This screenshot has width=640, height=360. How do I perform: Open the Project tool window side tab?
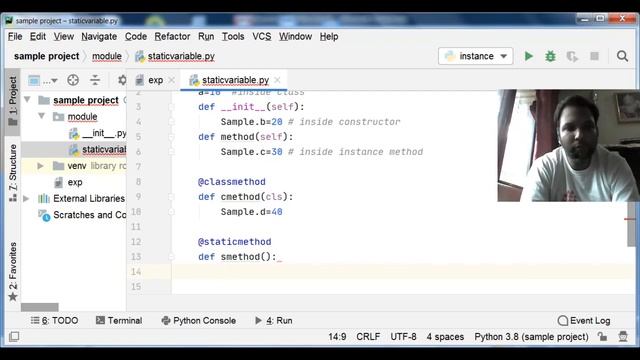(x=13, y=100)
